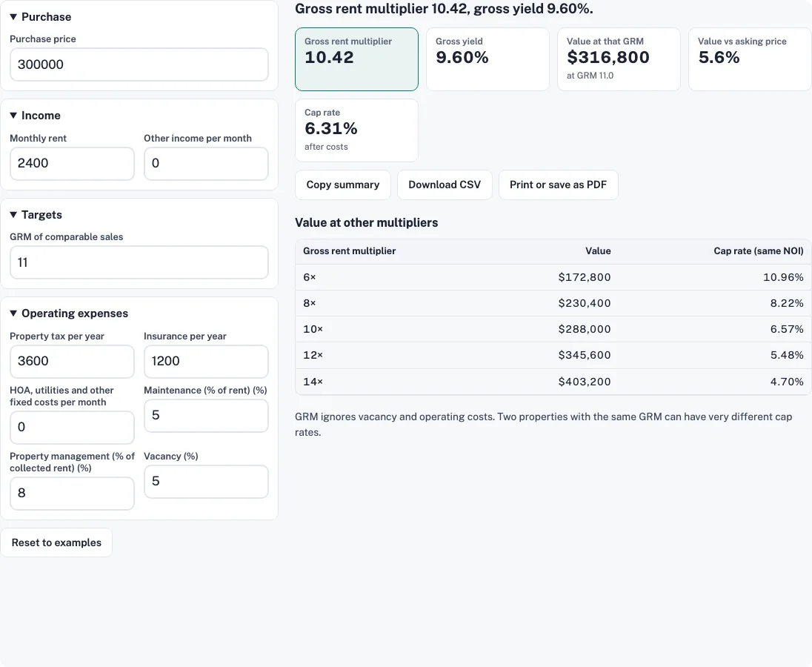Click the Value column header
Viewport: 812px width, 667px height.
[598, 250]
